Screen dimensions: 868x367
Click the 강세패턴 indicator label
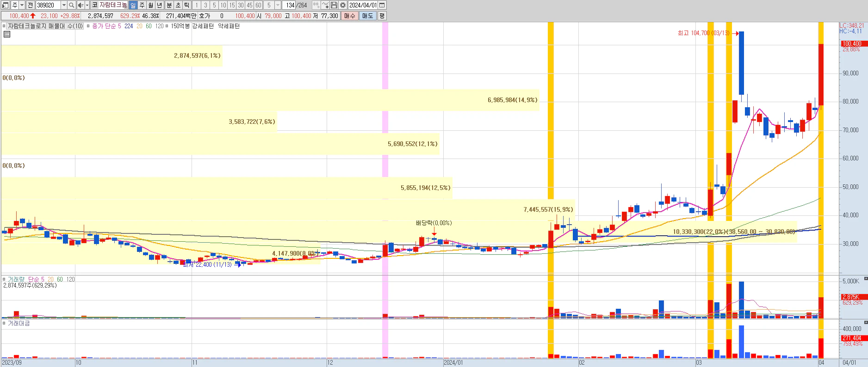[x=203, y=26]
